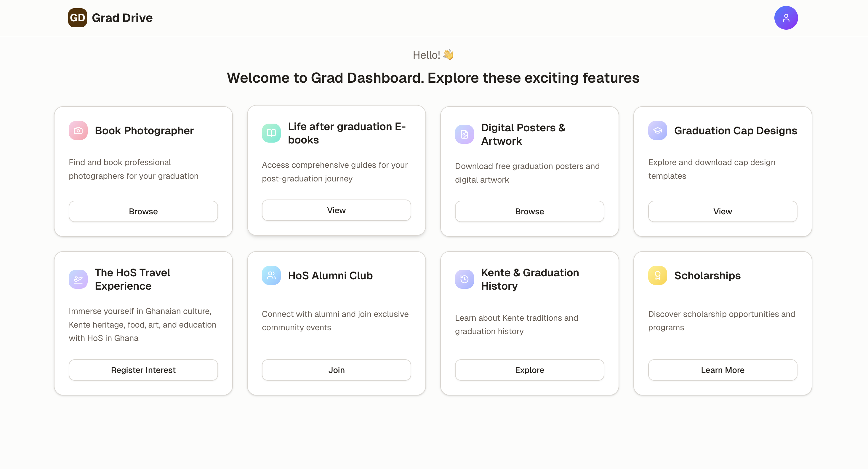Click the camera icon on Book Photographer card
The height and width of the screenshot is (469, 868).
coord(78,130)
